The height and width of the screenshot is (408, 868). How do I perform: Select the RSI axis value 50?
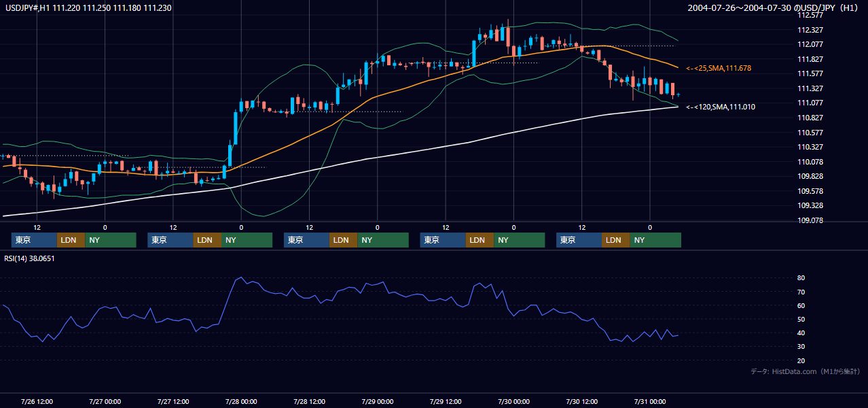(801, 319)
